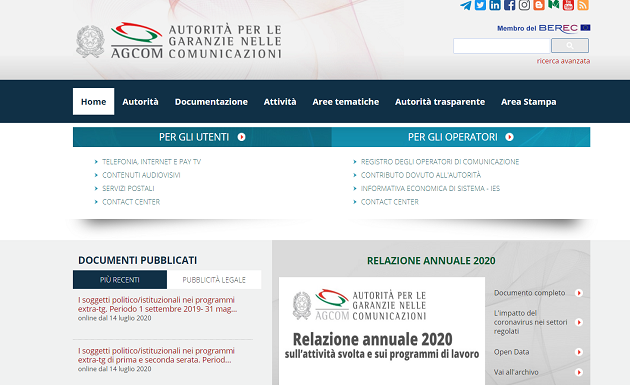
Task: Open the Autorità menu
Action: point(140,102)
